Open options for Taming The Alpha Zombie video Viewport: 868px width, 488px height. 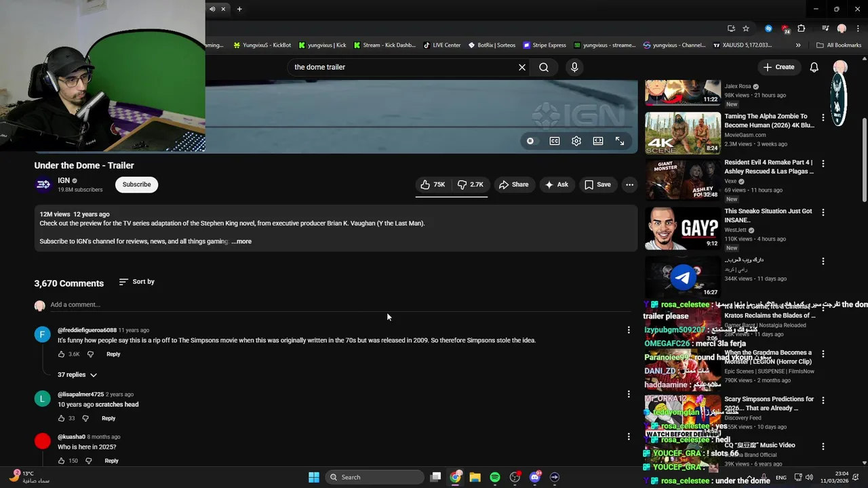(823, 117)
